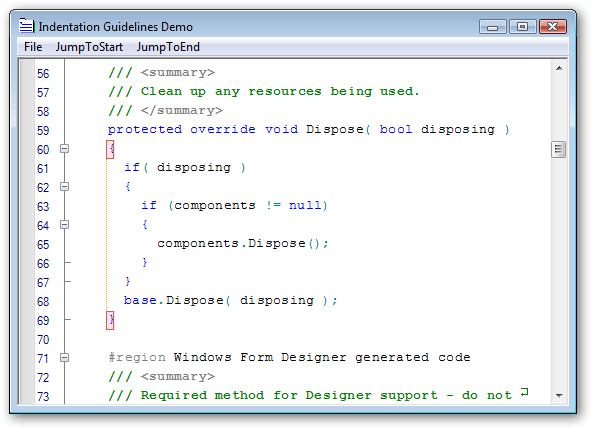591x428 pixels.
Task: Click 'Clean up any resources being used.' comment
Action: point(280,92)
